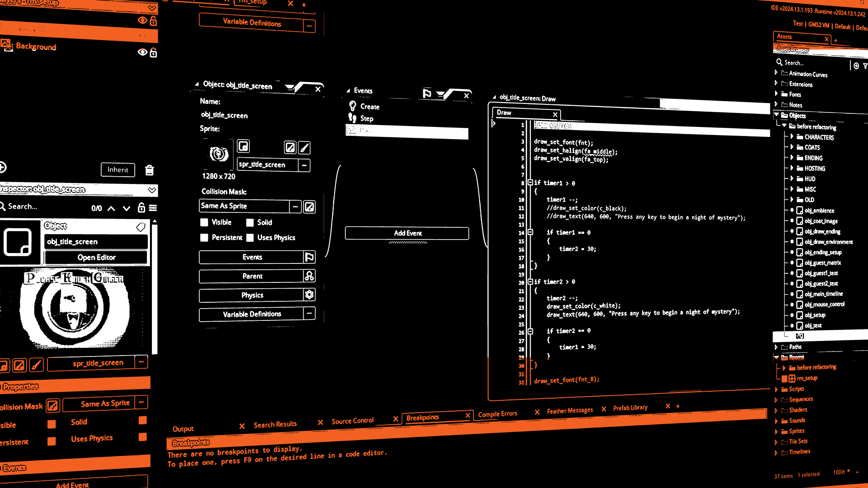Image resolution: width=868 pixels, height=488 pixels.
Task: Switch to the Output tab
Action: 183,429
